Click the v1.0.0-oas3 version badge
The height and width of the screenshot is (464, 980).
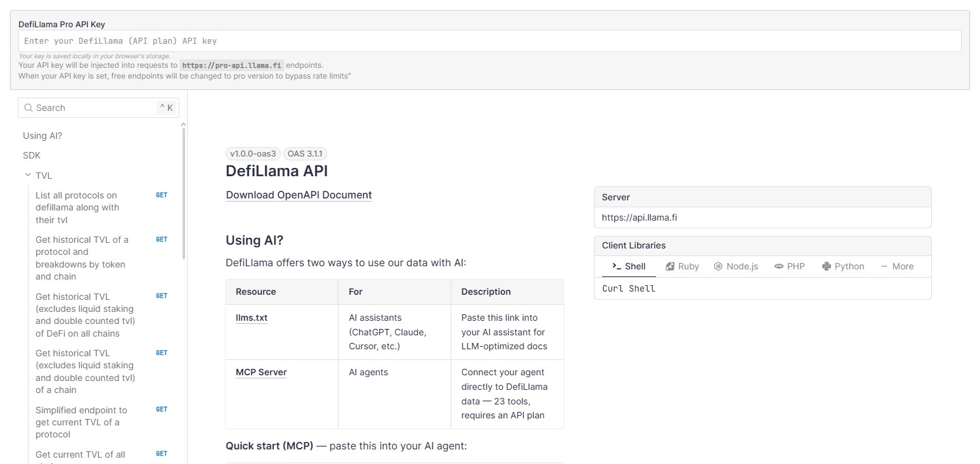[x=253, y=154]
